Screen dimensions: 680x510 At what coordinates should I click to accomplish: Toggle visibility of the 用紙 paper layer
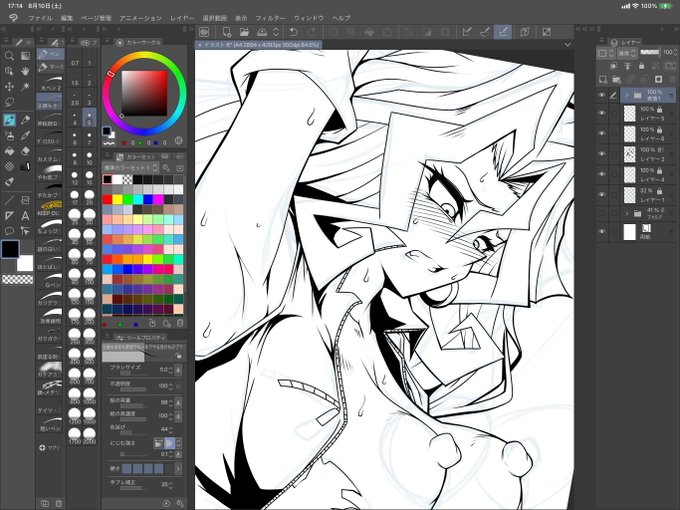coord(602,232)
